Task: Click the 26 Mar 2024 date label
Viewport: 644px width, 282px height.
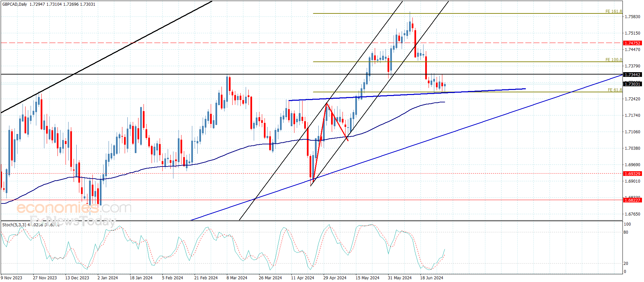Action: tap(270, 278)
